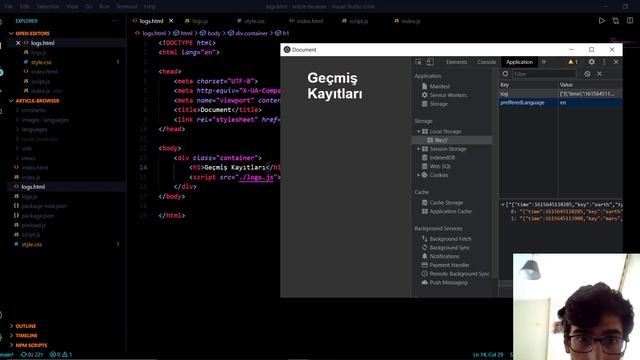Viewport: 640px width, 360px height.
Task: Toggle the device toolbar icon in DevTools
Action: click(x=430, y=62)
